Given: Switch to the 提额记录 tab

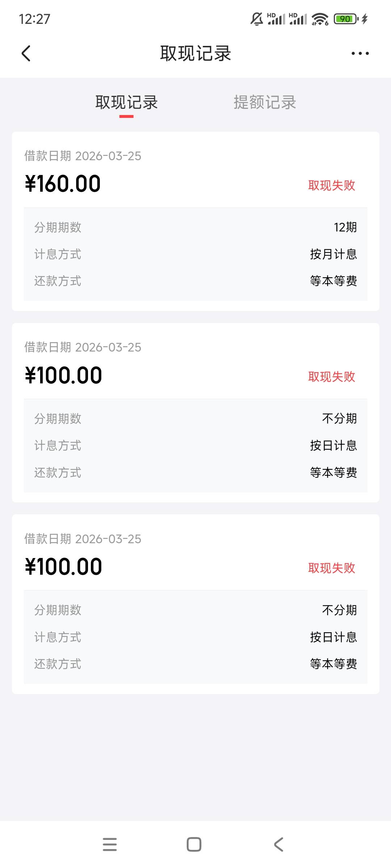Looking at the screenshot, I should click(265, 102).
